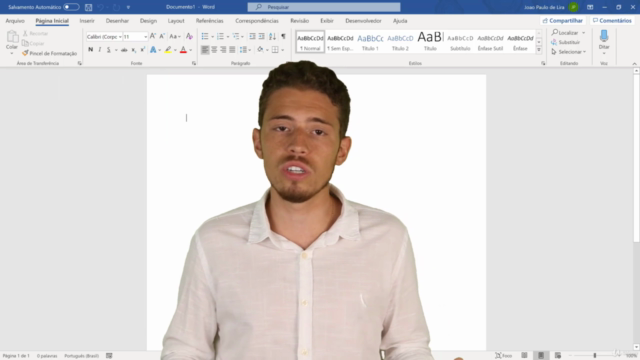Toggle Superscript formatting

[x=142, y=50]
